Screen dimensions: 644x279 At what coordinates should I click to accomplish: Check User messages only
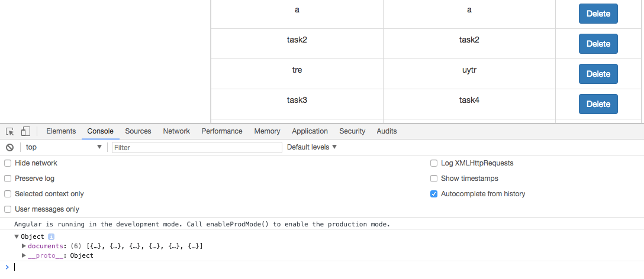pyautogui.click(x=8, y=209)
